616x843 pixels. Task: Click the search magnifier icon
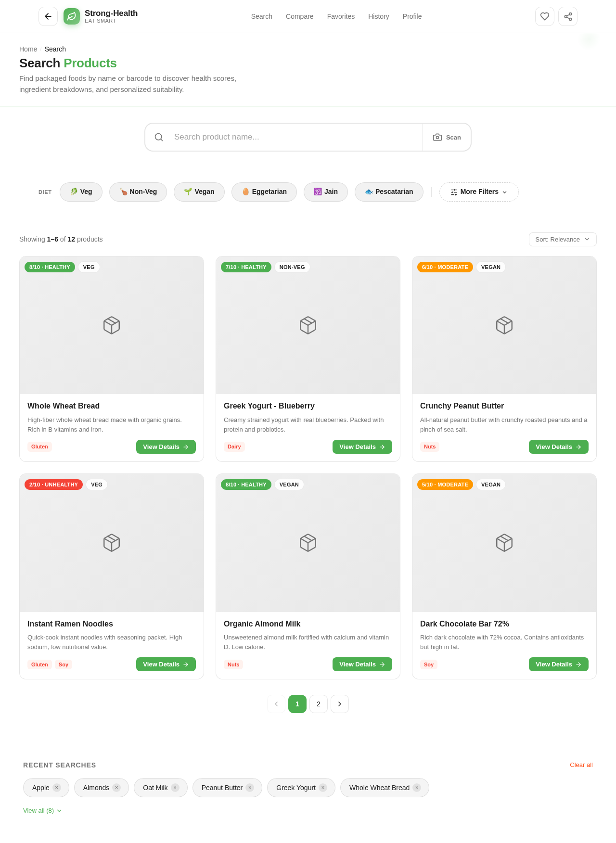click(159, 137)
